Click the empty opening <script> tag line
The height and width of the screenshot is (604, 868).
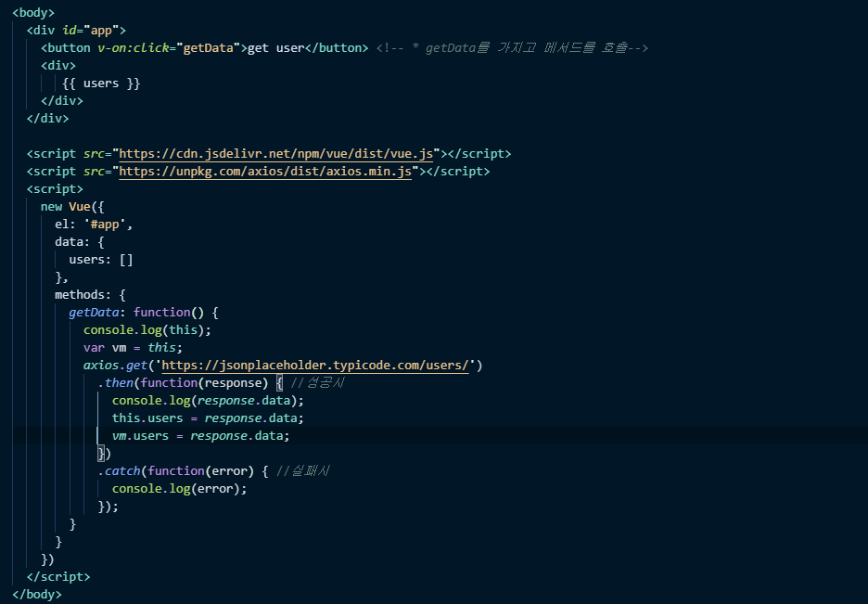pos(55,189)
